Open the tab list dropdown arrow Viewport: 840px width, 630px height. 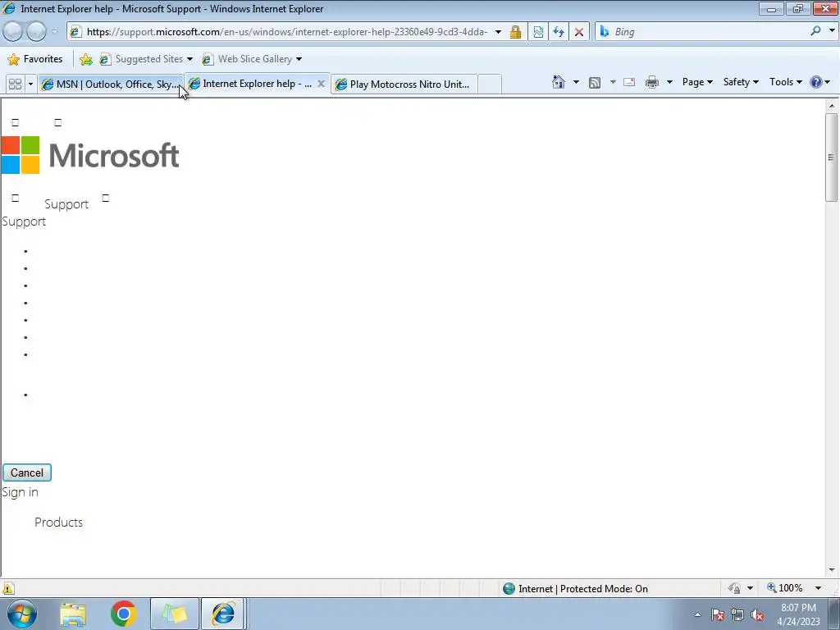(x=30, y=84)
